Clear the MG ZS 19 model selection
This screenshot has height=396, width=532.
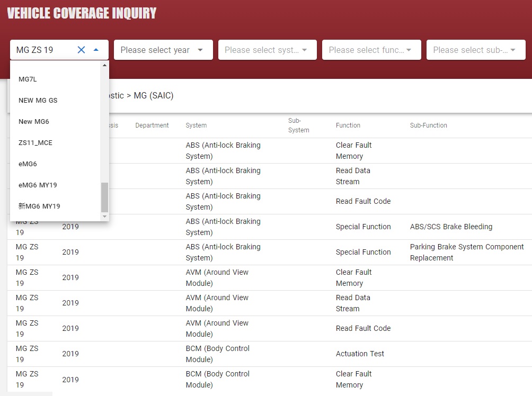pyautogui.click(x=81, y=50)
